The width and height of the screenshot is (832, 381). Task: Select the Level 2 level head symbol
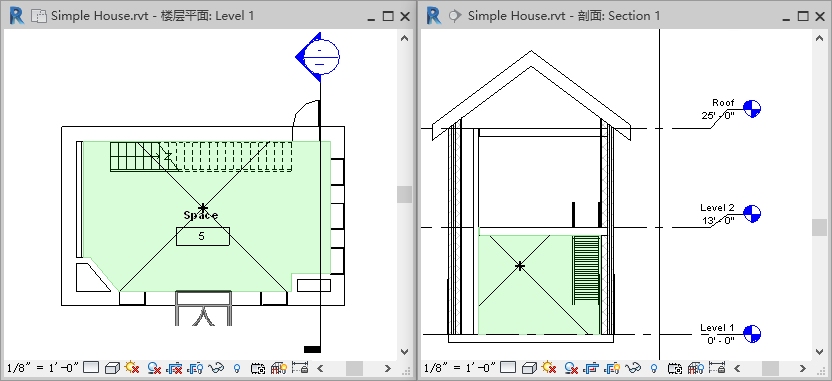(751, 213)
